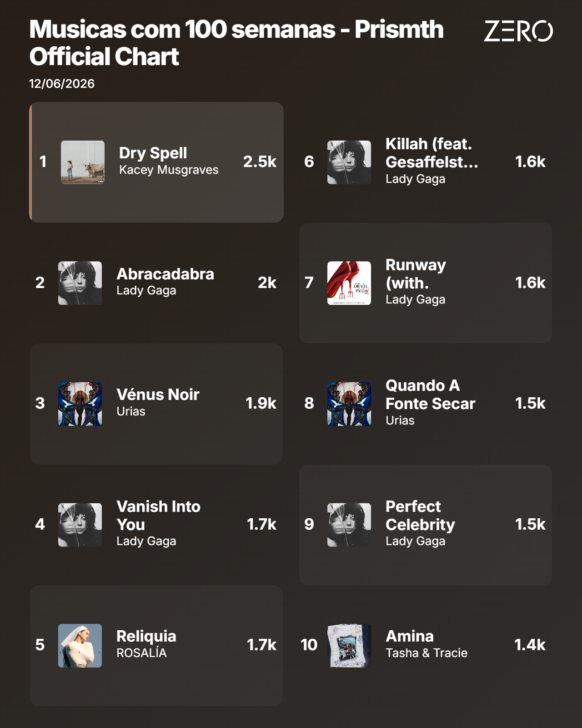Click the Musicas com 100 semanas heading
The image size is (582, 728).
236,43
